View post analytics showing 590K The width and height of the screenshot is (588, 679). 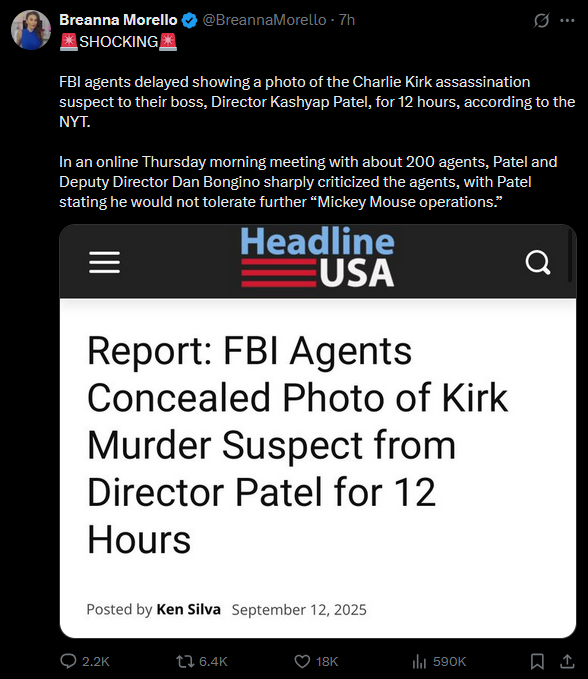click(439, 661)
